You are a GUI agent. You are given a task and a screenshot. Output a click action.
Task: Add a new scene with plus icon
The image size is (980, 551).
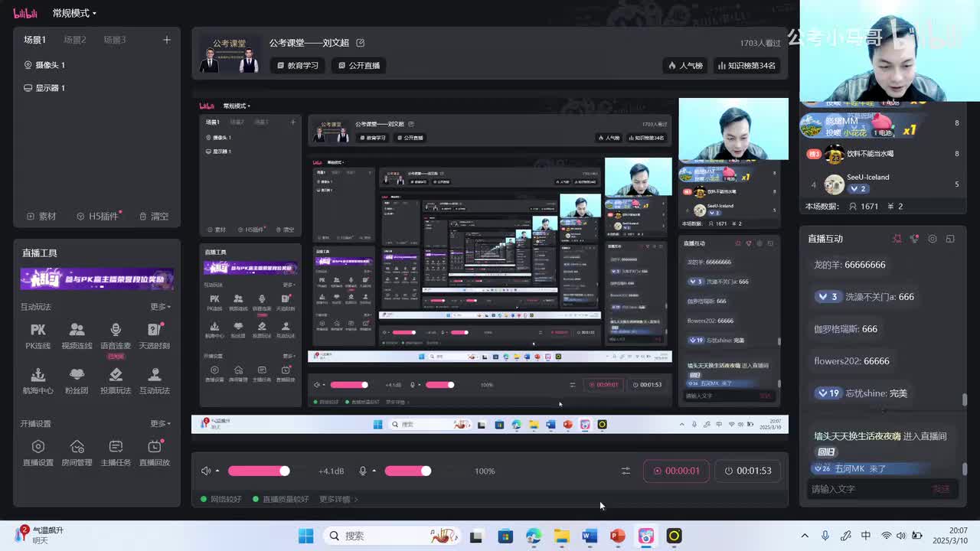[167, 40]
